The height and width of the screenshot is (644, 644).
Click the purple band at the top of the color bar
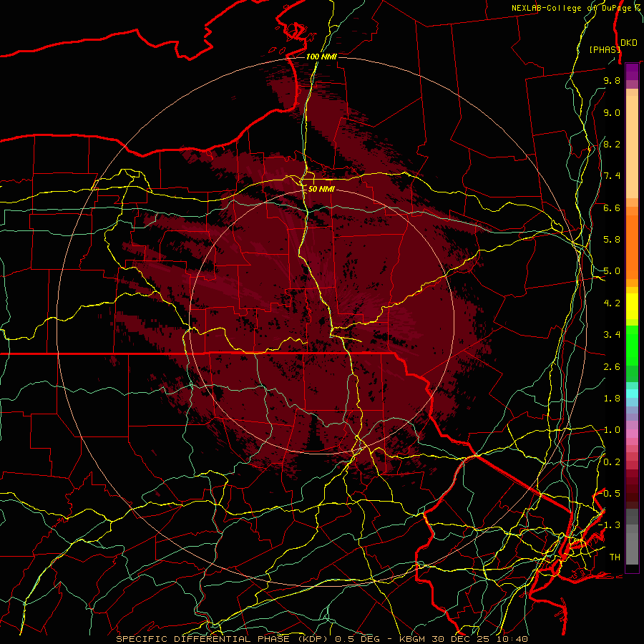632,72
